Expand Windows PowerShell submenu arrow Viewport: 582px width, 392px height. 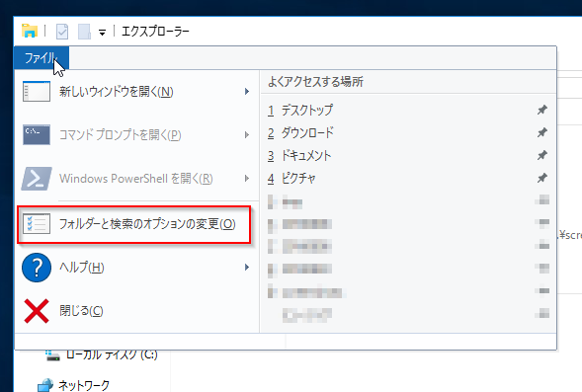247,179
